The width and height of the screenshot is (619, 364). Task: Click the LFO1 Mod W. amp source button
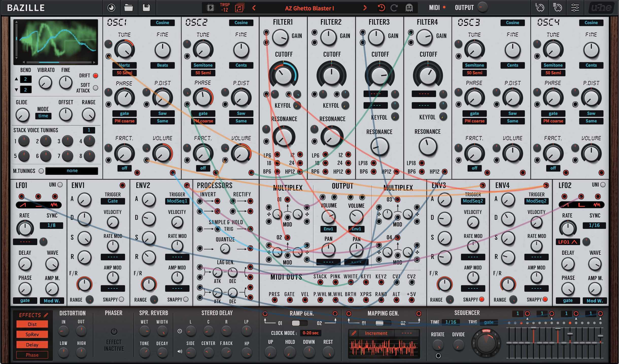pyautogui.click(x=52, y=301)
